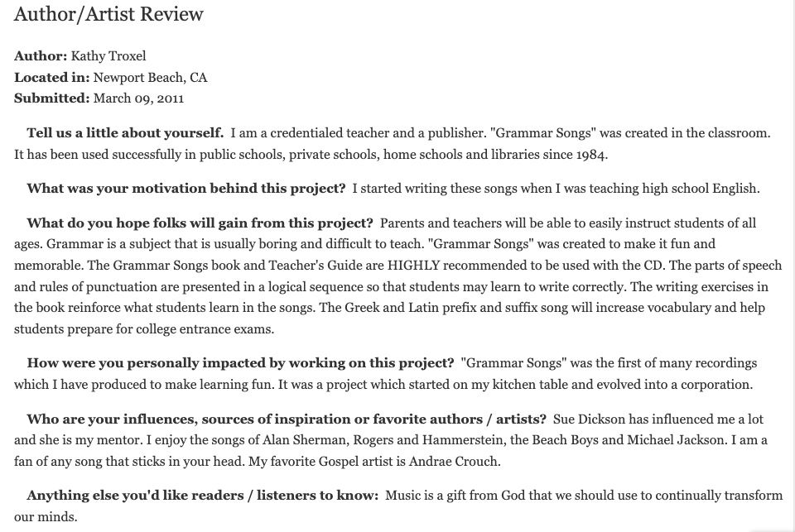
Task: Click the "What was your motivation behind this project?" question
Action: tap(185, 189)
